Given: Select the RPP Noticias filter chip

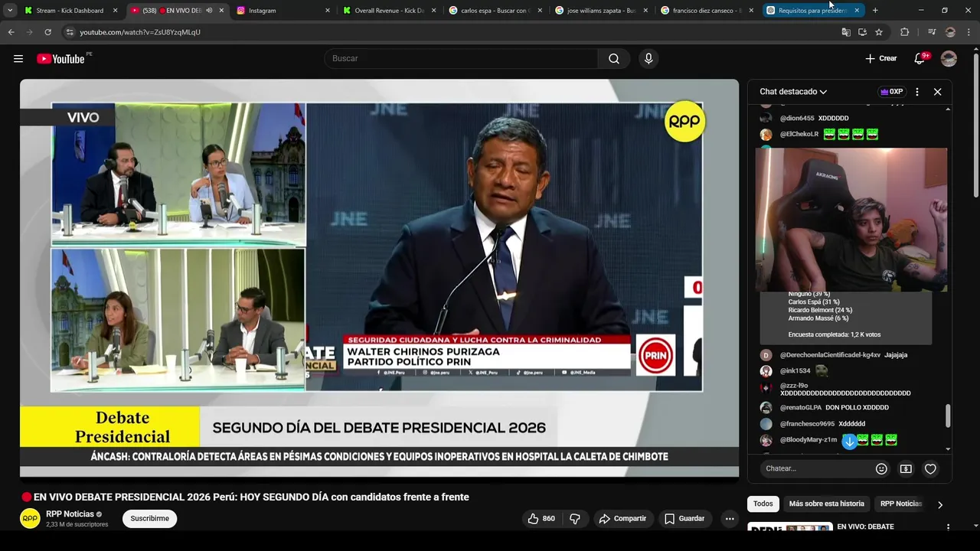Looking at the screenshot, I should coord(900,504).
